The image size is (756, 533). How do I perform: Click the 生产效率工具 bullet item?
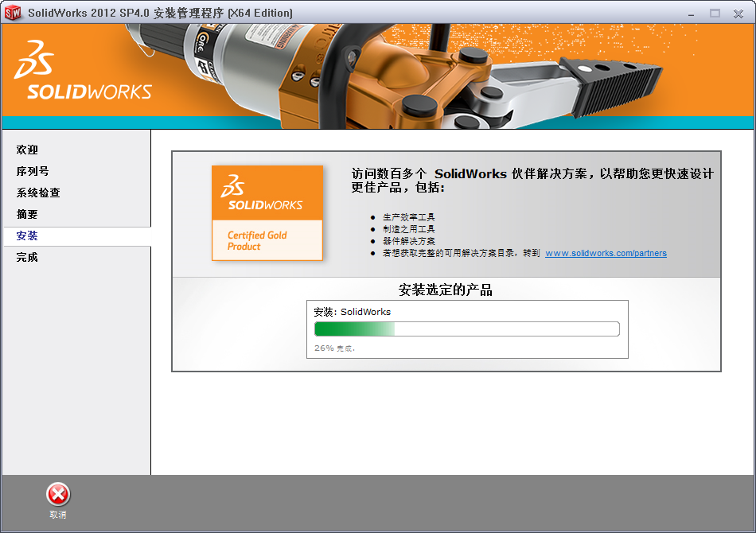click(409, 217)
